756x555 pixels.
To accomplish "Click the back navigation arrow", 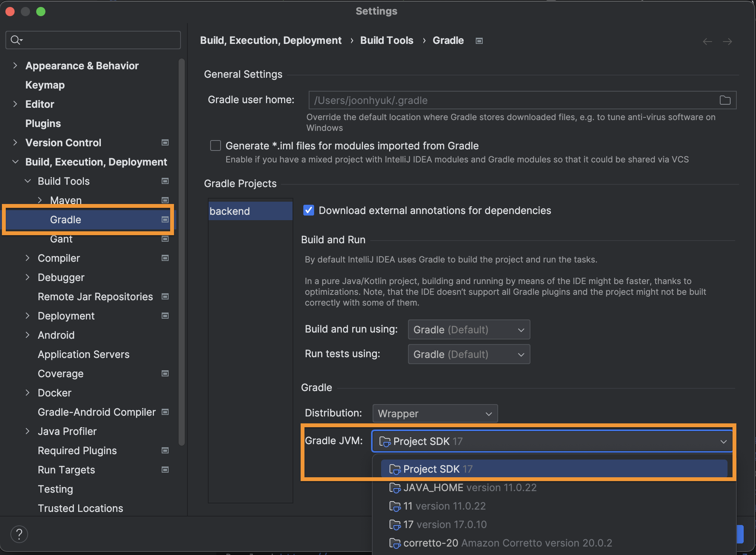I will (x=707, y=42).
